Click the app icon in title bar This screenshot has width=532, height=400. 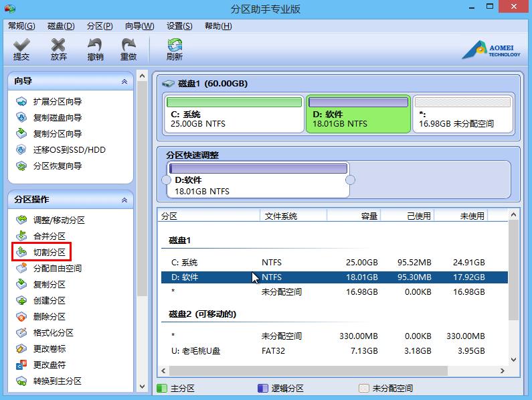point(10,9)
